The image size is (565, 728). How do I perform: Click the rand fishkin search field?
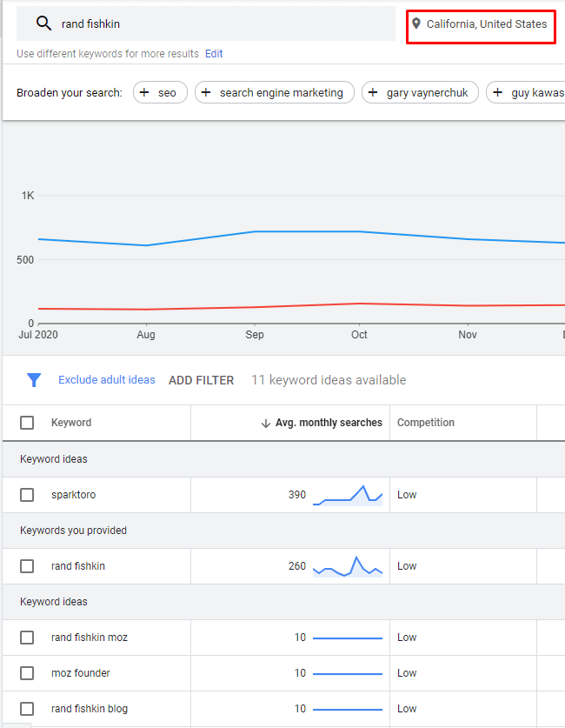pos(206,23)
